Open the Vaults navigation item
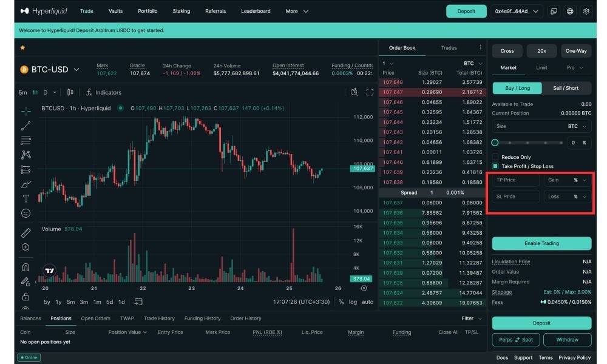 click(115, 11)
